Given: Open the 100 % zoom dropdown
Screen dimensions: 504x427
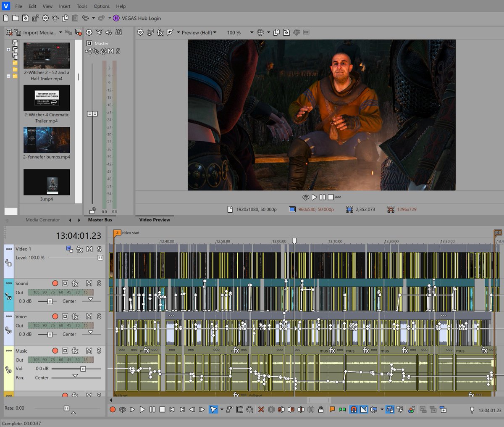Looking at the screenshot, I should tap(252, 32).
